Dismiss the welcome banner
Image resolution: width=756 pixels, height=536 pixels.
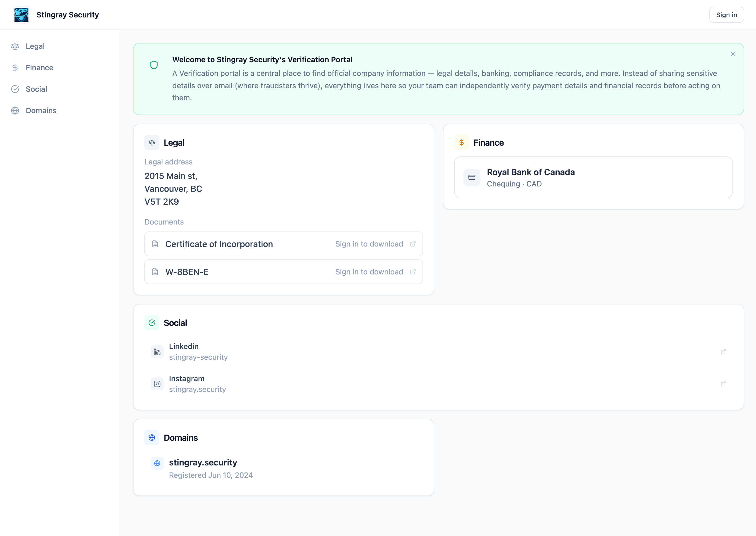(x=733, y=54)
